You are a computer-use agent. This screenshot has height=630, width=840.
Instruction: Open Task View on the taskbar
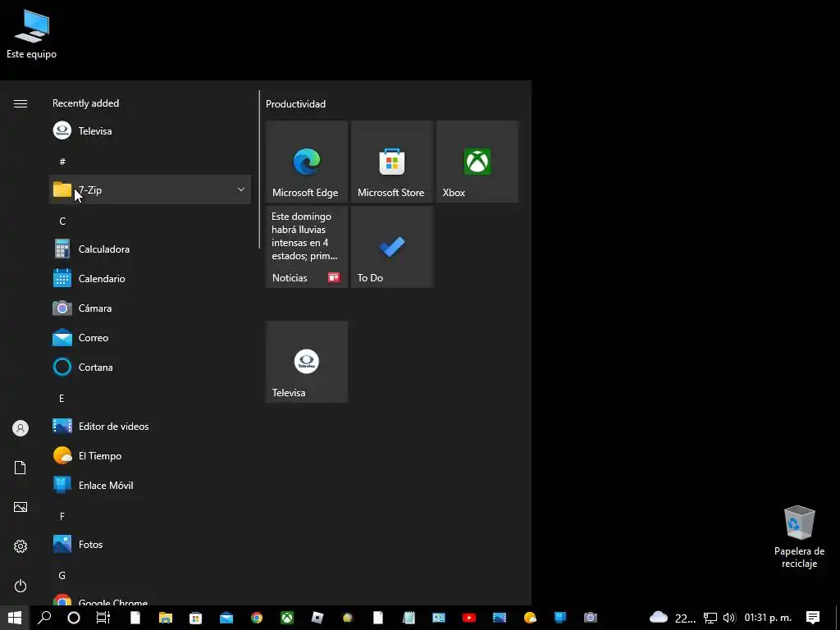[x=103, y=618]
